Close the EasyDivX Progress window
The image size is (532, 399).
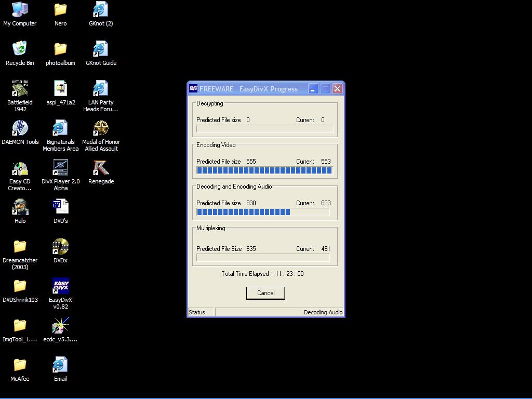pyautogui.click(x=337, y=89)
